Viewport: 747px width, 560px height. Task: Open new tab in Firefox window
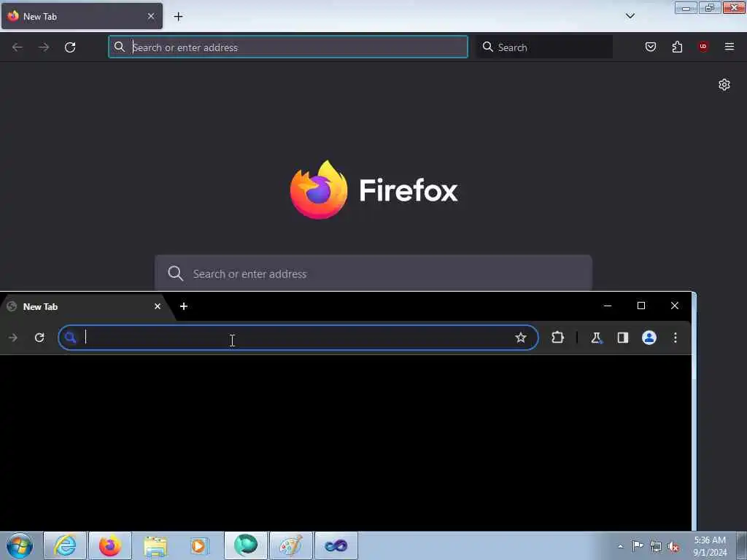pyautogui.click(x=178, y=17)
